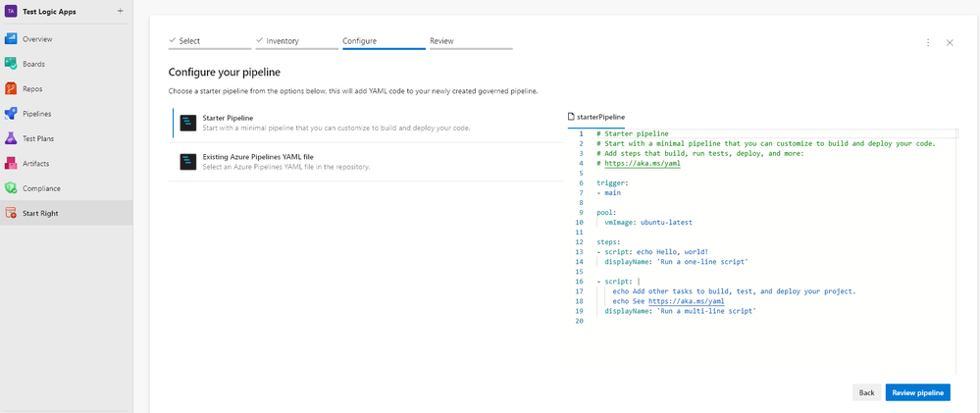
Task: Open the Compliance shield icon
Action: tap(11, 188)
